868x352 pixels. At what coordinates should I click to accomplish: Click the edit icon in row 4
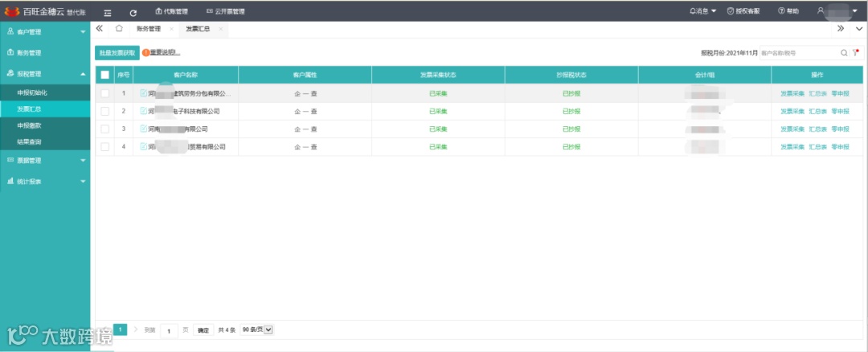click(144, 146)
